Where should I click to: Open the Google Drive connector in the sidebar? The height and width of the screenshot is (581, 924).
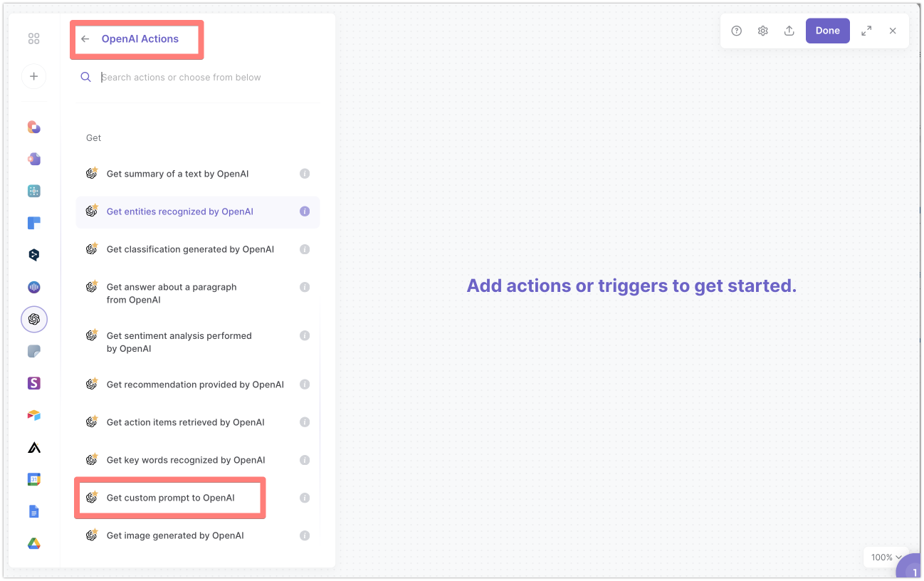(34, 543)
